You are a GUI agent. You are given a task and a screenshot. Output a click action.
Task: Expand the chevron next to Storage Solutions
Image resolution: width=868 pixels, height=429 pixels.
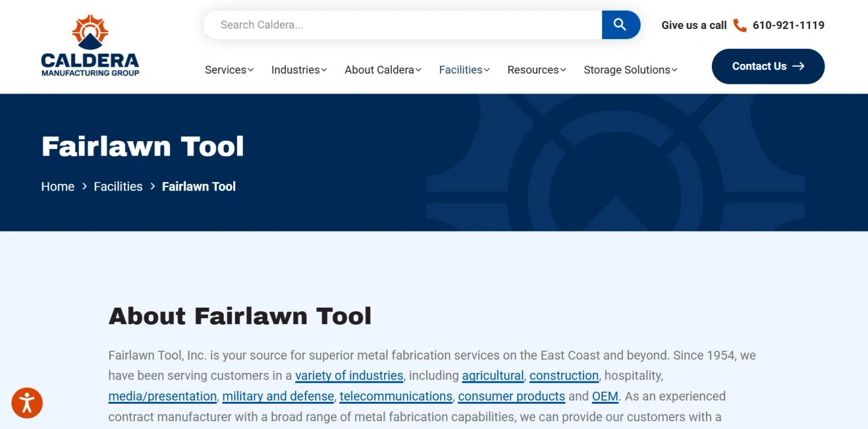(675, 70)
